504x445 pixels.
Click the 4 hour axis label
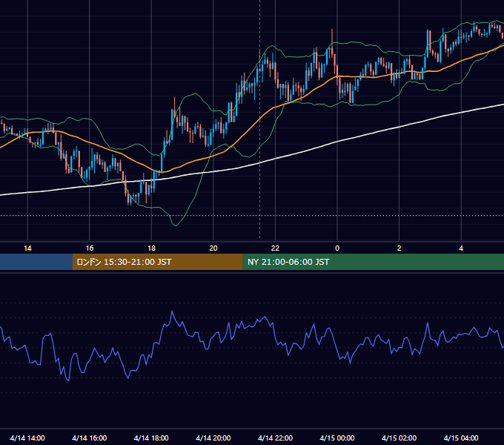point(461,248)
